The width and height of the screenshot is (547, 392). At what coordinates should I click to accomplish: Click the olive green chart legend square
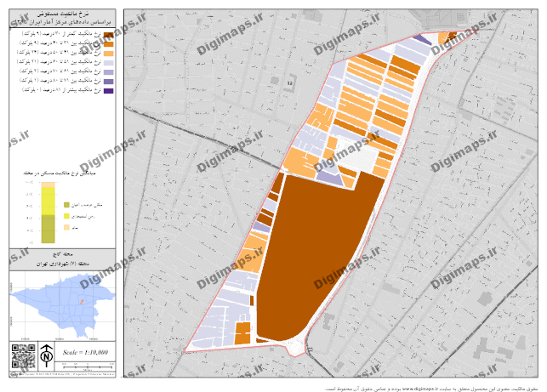click(66, 205)
